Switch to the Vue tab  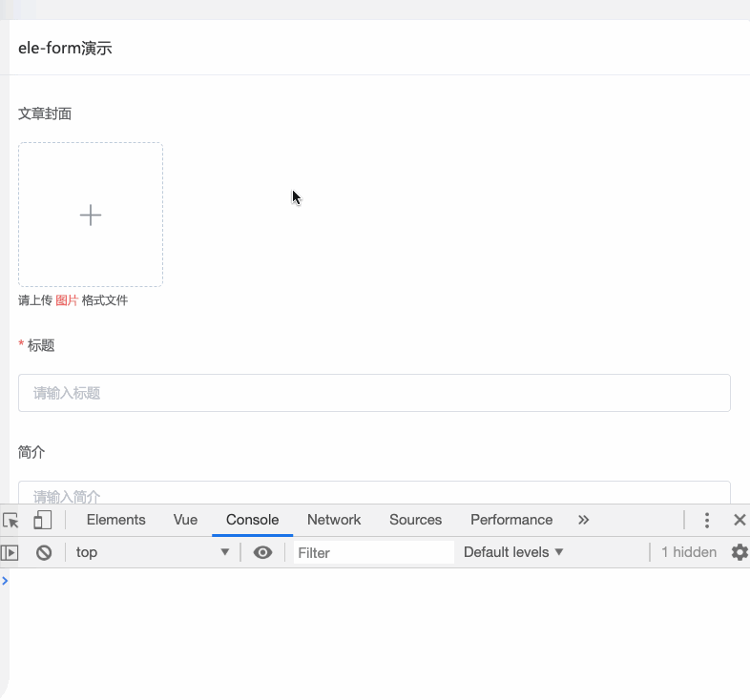[x=185, y=520]
